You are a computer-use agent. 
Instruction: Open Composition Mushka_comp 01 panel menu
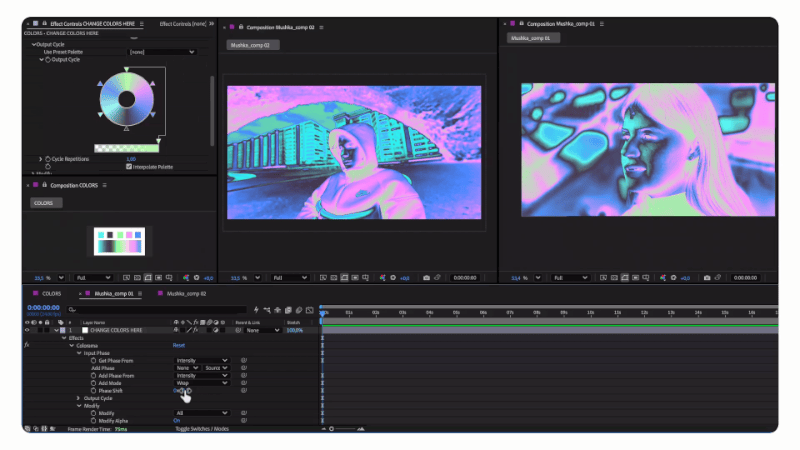[602, 23]
